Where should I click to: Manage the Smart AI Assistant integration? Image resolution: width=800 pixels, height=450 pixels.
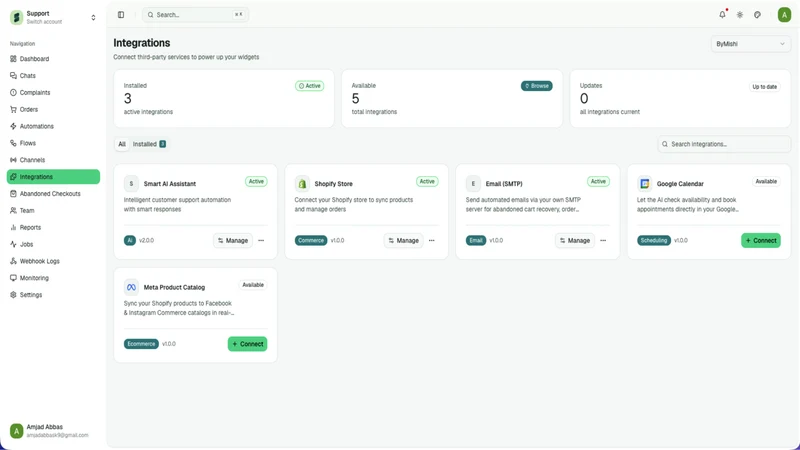[x=233, y=240]
